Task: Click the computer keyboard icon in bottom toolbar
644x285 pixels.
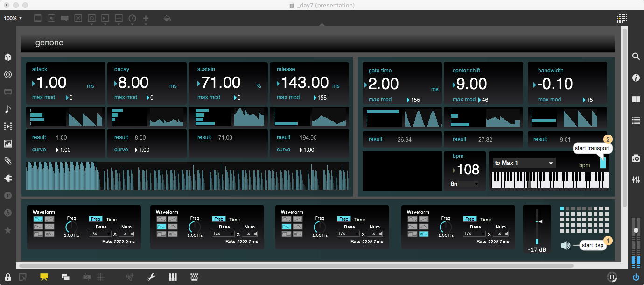Action: pos(195,277)
